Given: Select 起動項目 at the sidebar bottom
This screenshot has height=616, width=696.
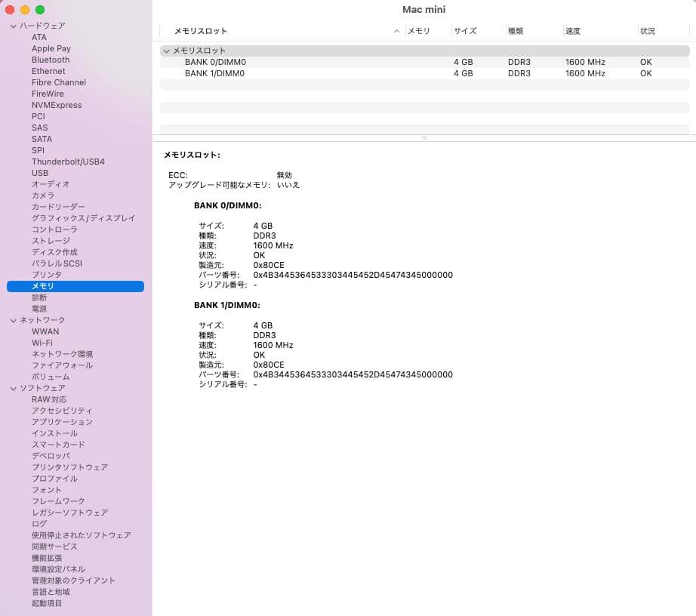Looking at the screenshot, I should tap(48, 603).
